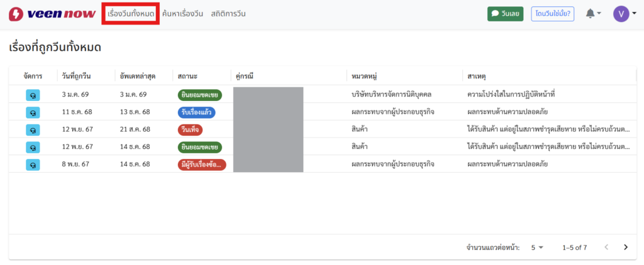The width and height of the screenshot is (644, 265).
Task: Expand the rows per page dropdown
Action: [536, 247]
